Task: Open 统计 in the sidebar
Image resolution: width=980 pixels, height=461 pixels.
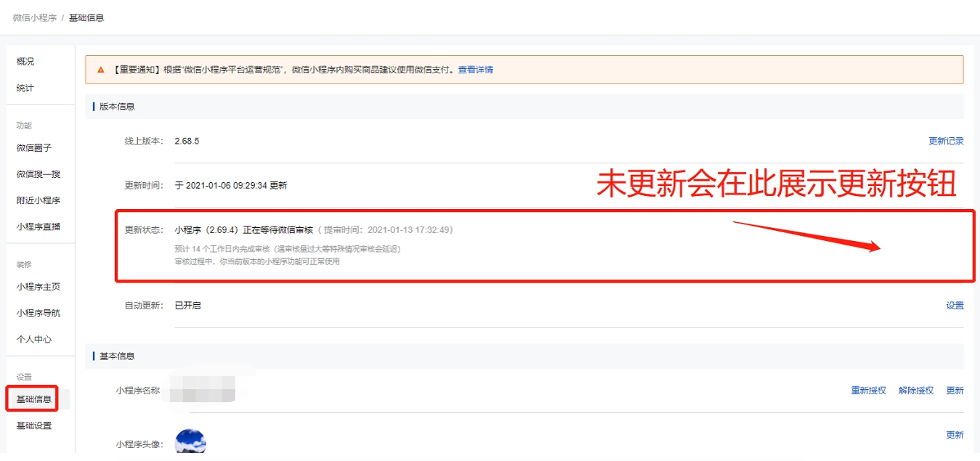Action: pyautogui.click(x=25, y=88)
